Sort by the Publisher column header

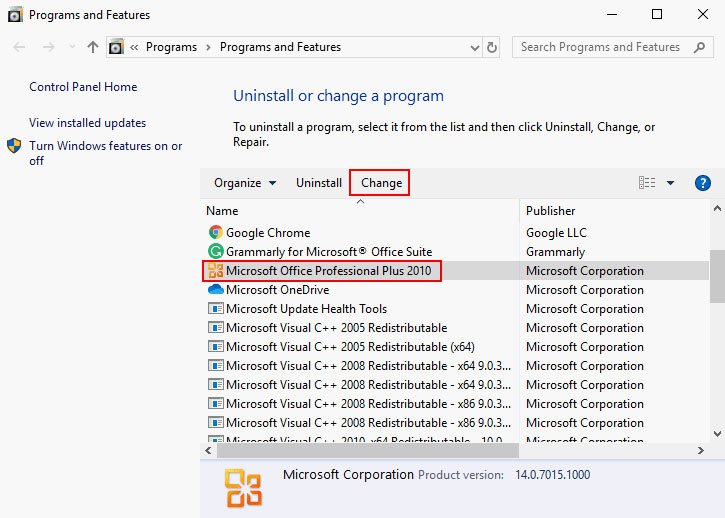click(614, 211)
